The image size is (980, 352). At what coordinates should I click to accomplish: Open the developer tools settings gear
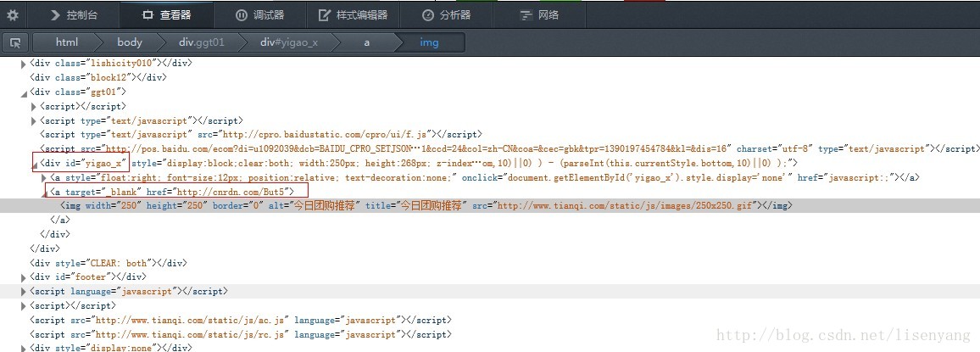13,14
